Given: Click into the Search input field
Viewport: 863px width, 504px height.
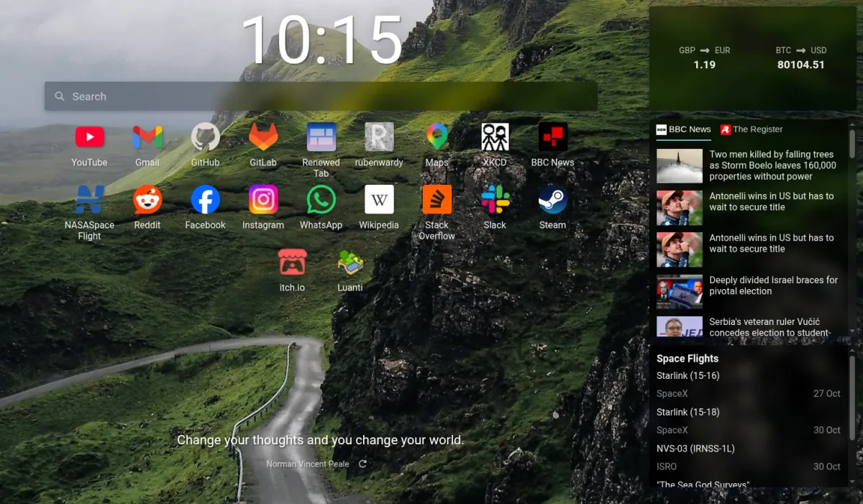Looking at the screenshot, I should (321, 96).
